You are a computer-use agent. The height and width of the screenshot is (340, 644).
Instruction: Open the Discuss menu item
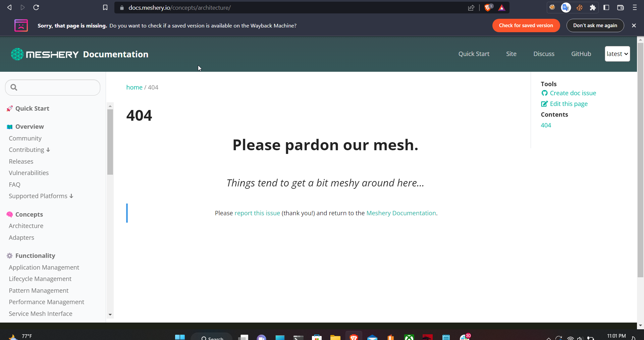(x=543, y=54)
